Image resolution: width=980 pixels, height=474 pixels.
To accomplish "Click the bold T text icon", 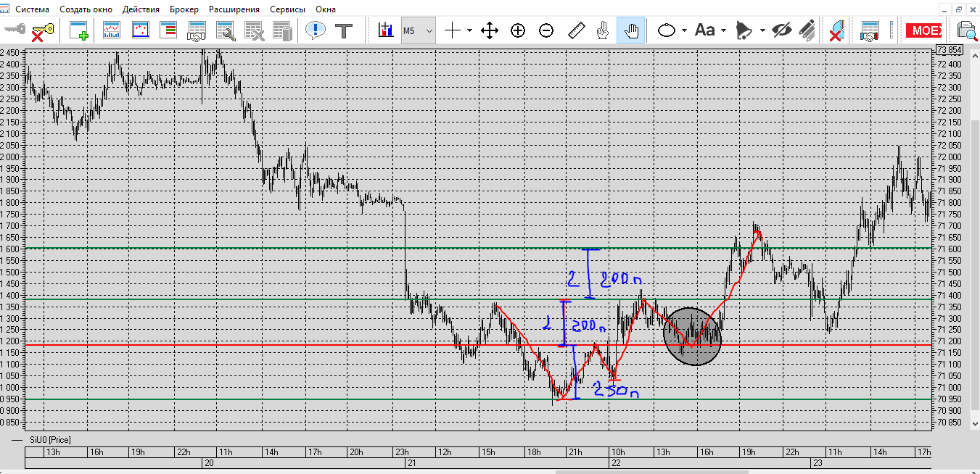I will pos(344,30).
